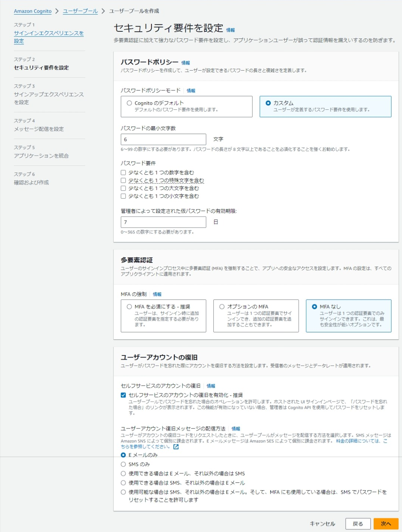
Task: Click the ユーザーアカウントの復旧 section heading
Action: tap(159, 357)
